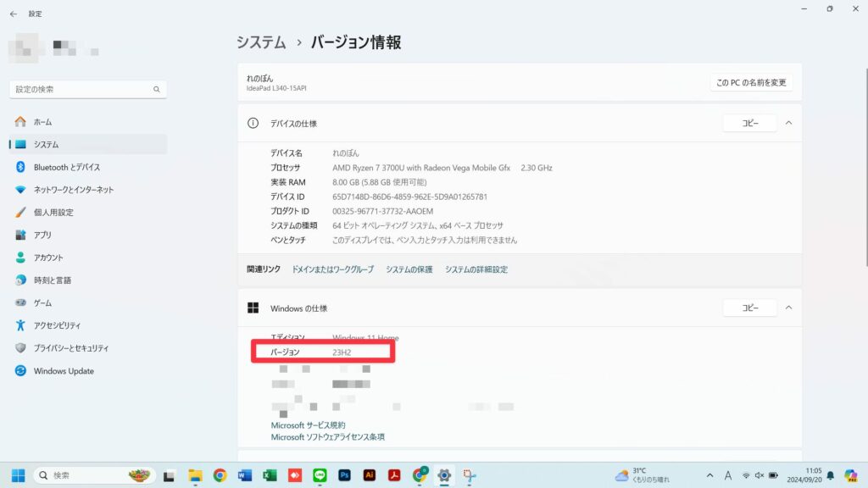Open Copilot from the system tray
Image resolution: width=868 pixels, height=488 pixels.
click(850, 476)
